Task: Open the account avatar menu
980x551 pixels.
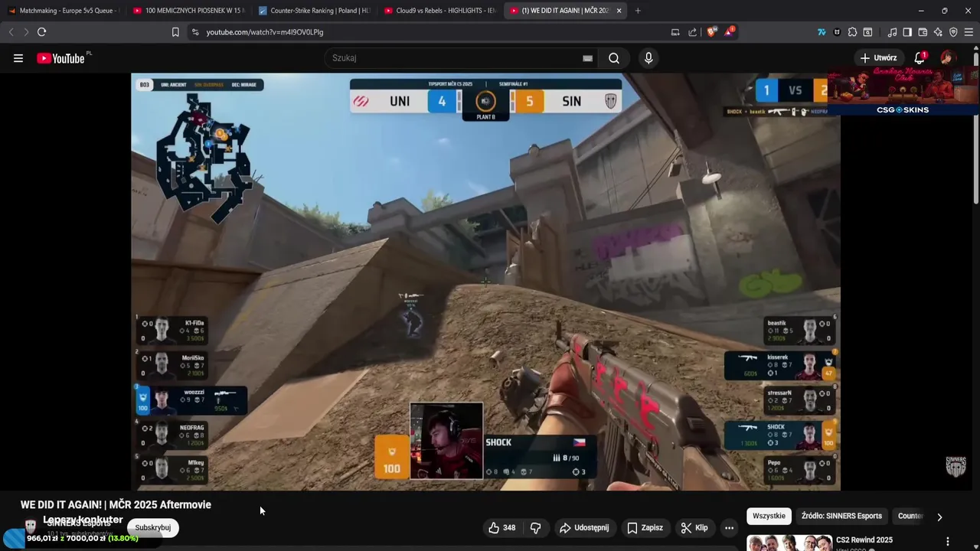Action: 948,58
